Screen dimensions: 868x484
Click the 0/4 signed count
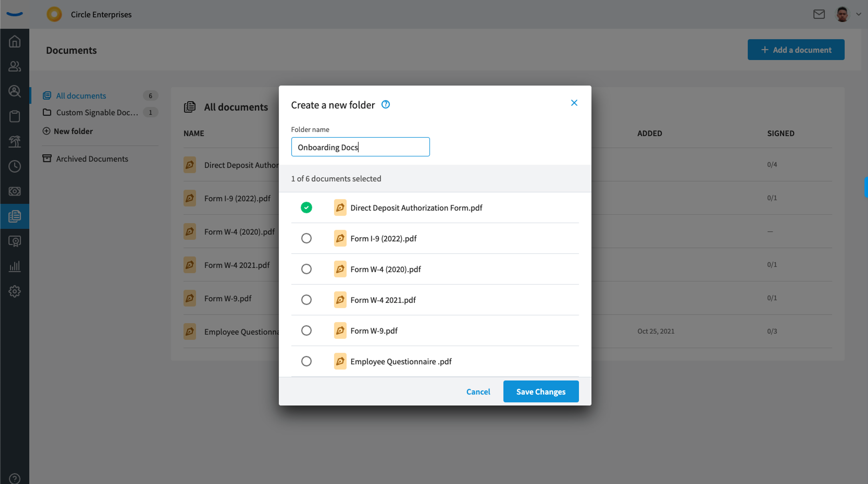pos(772,165)
